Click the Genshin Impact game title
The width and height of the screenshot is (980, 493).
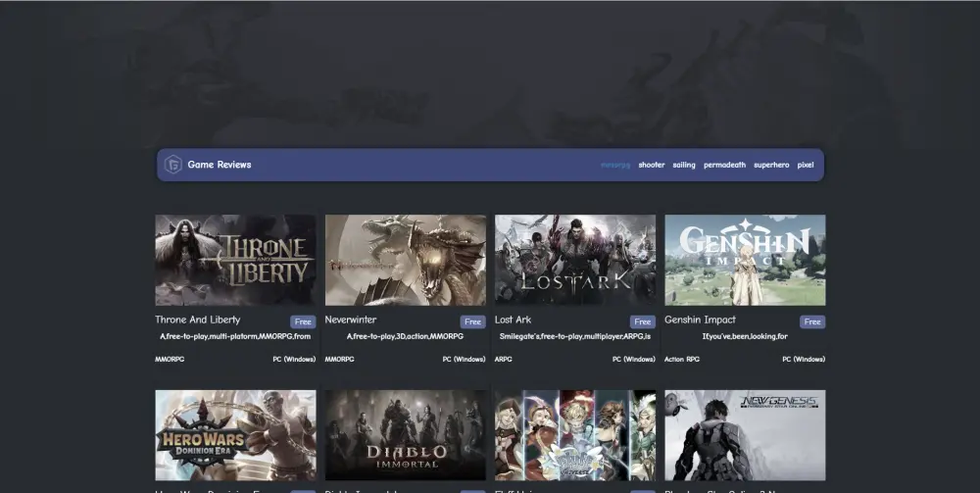pos(700,320)
